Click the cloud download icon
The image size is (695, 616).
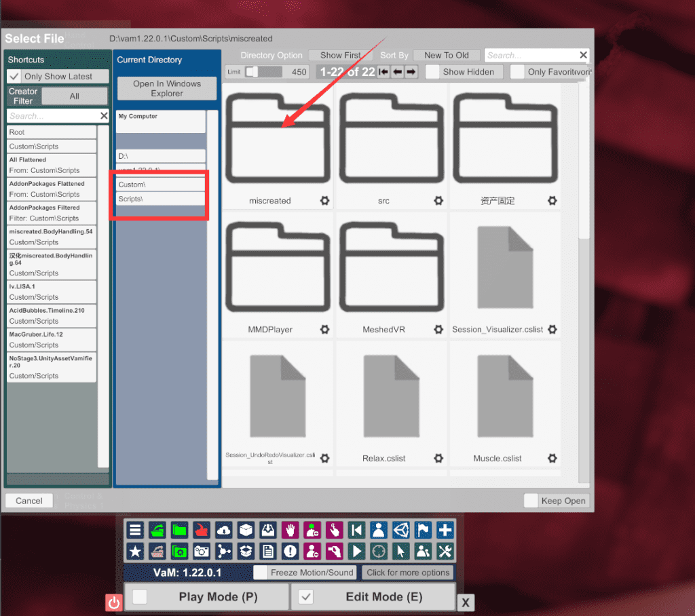[223, 531]
